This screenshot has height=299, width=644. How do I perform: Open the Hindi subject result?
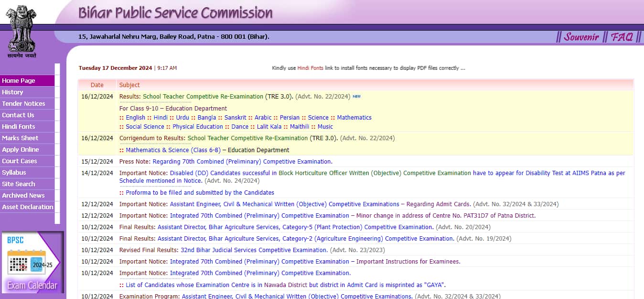161,118
